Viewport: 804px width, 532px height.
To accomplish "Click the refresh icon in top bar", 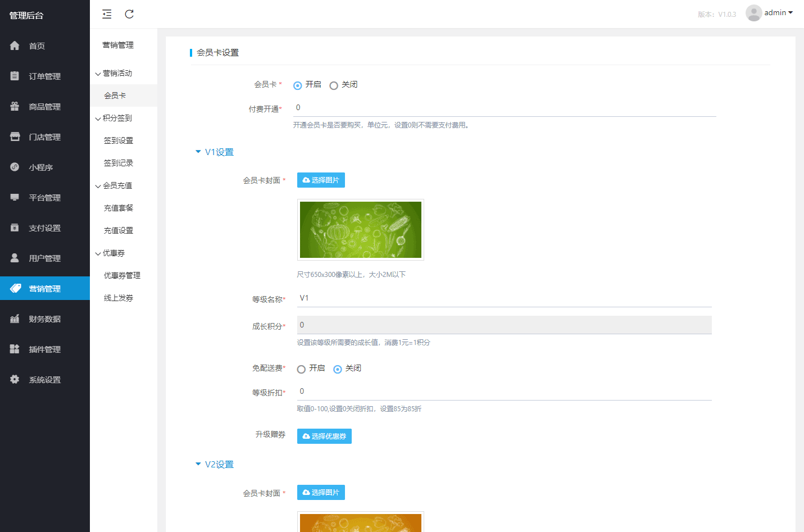I will tap(129, 14).
